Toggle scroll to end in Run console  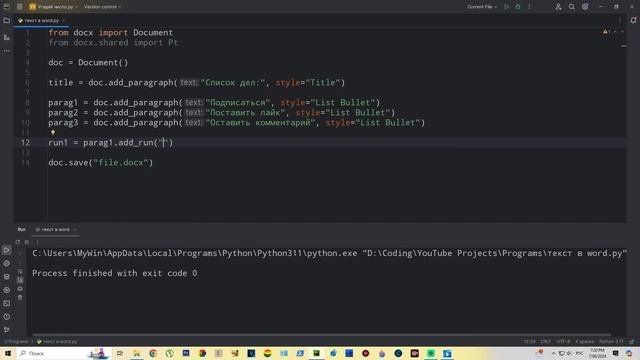pos(20,280)
